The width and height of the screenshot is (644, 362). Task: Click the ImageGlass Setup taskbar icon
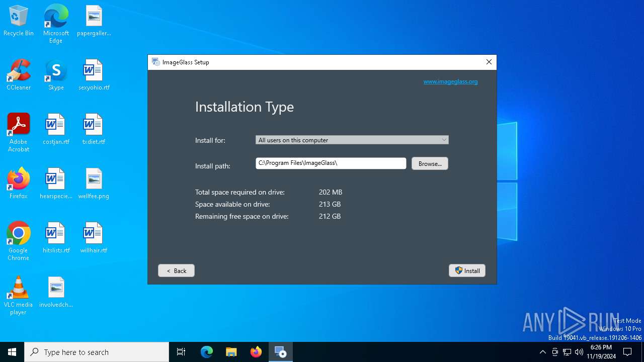pyautogui.click(x=280, y=352)
